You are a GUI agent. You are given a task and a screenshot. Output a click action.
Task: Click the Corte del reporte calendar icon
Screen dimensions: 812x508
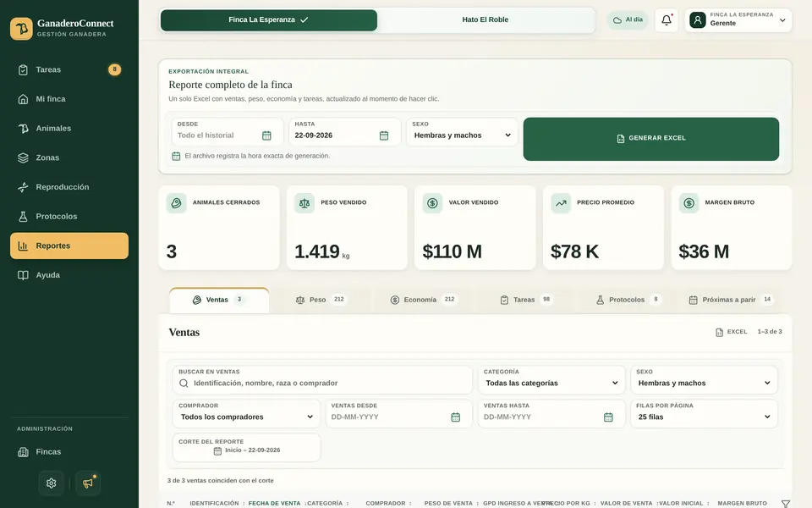217,451
